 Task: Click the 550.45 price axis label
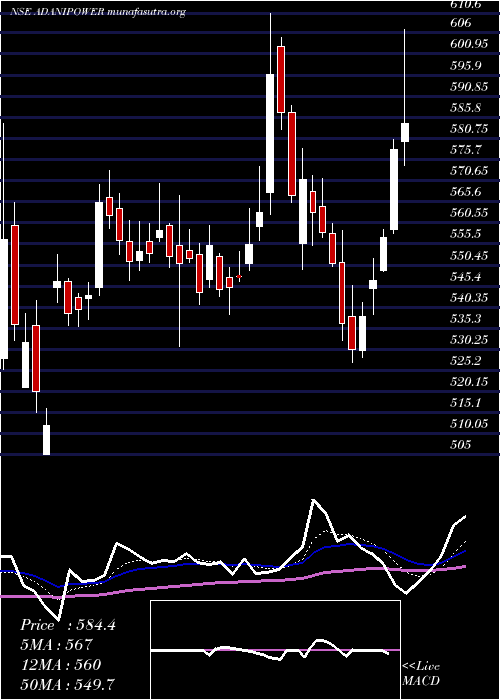(x=469, y=256)
